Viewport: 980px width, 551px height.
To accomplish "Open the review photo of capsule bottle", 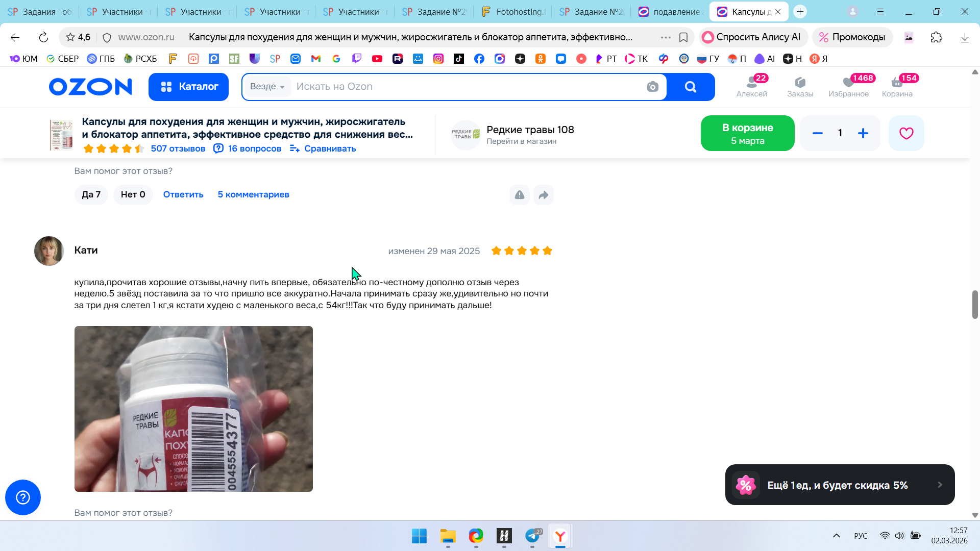I will click(x=193, y=409).
